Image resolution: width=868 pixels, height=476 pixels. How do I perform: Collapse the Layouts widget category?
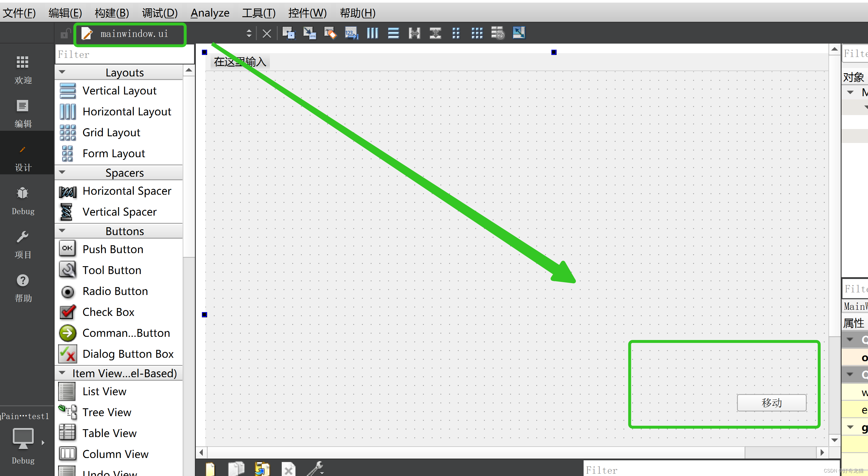62,72
